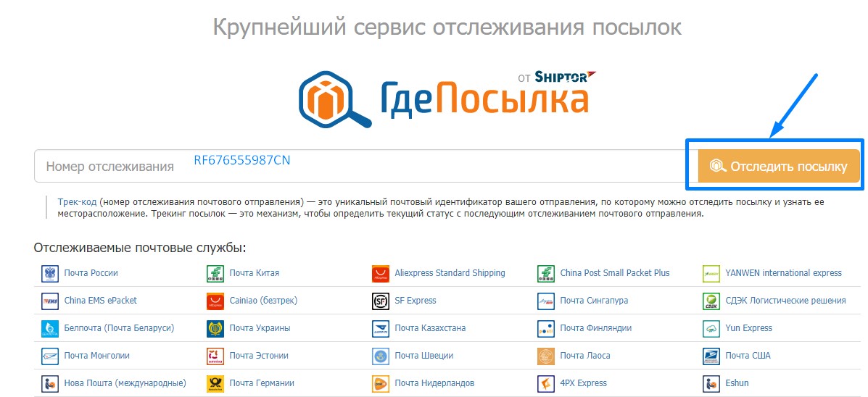Open the Cainiao (безтрек) link
The width and height of the screenshot is (868, 397).
(x=263, y=301)
